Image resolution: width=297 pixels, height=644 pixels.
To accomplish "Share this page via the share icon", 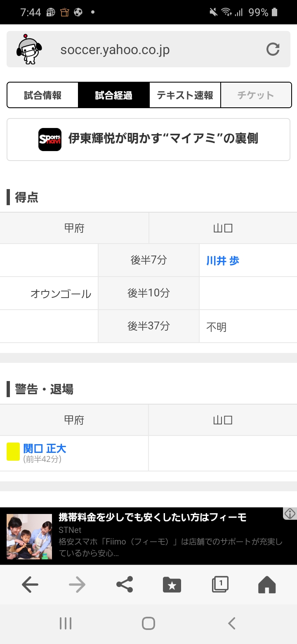I will click(125, 584).
